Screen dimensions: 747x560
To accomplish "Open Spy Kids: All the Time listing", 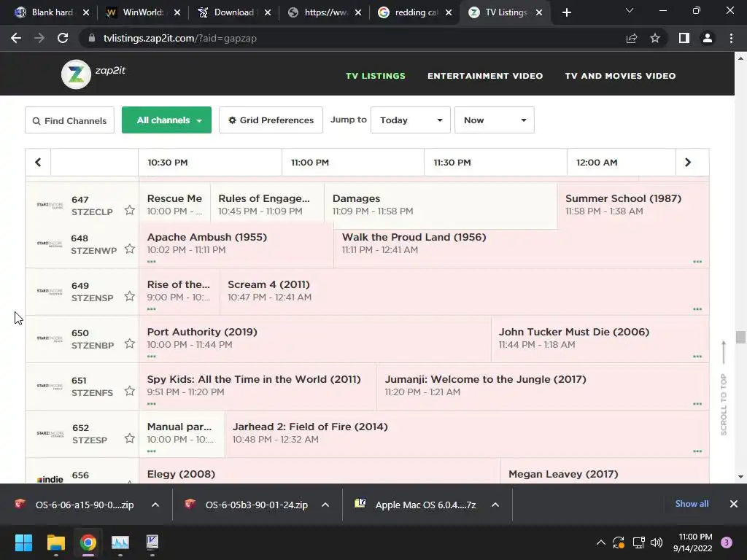I will tap(258, 386).
